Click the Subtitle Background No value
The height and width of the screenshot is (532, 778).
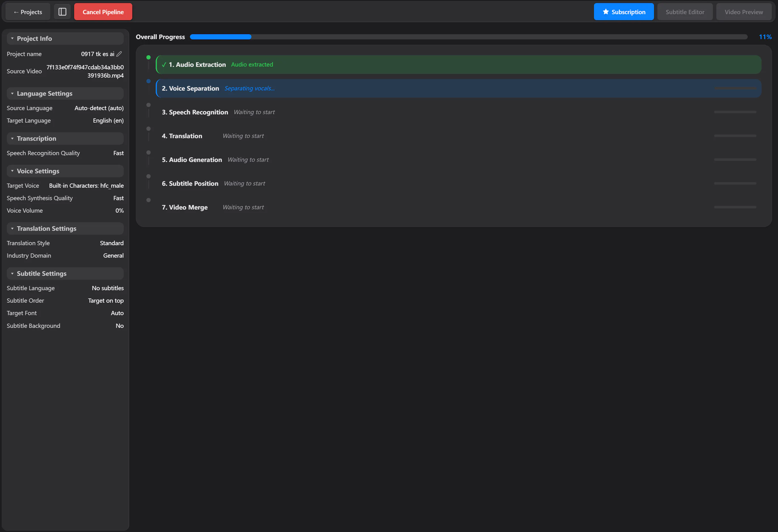[x=119, y=326]
